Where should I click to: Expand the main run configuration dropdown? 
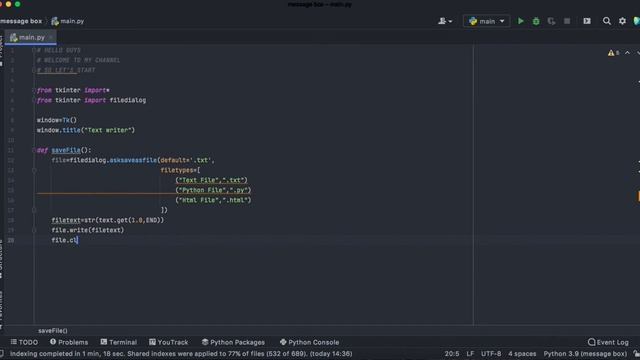click(487, 21)
